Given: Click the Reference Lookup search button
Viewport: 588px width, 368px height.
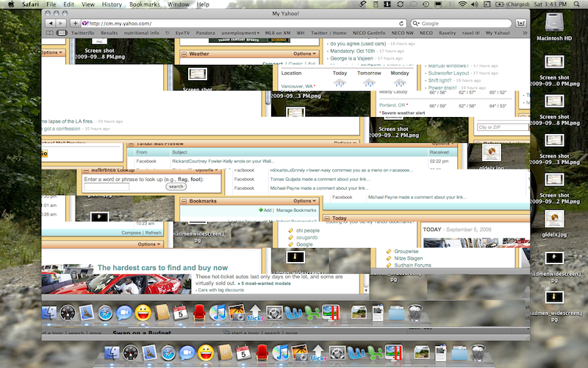Looking at the screenshot, I should (176, 187).
